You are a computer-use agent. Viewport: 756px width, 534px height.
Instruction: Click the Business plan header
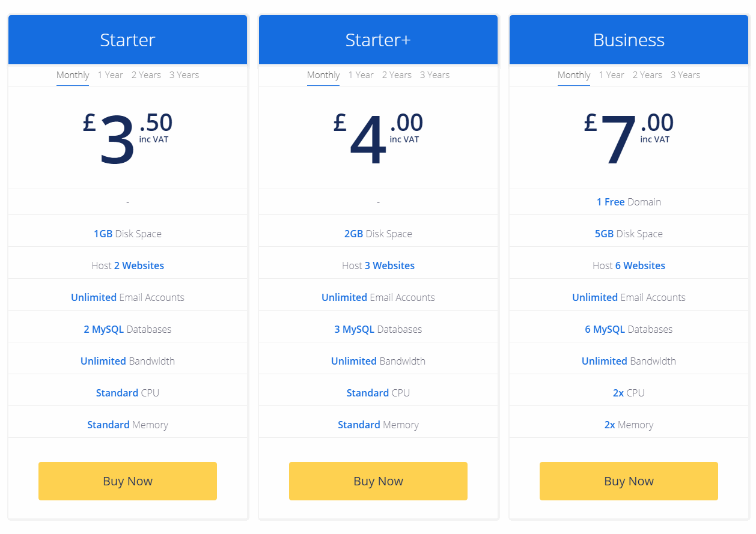click(629, 40)
